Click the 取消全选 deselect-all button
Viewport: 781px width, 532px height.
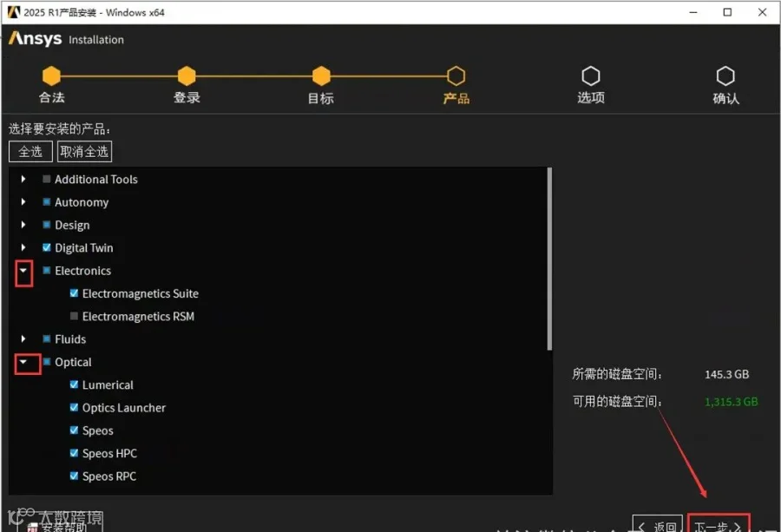(x=84, y=151)
